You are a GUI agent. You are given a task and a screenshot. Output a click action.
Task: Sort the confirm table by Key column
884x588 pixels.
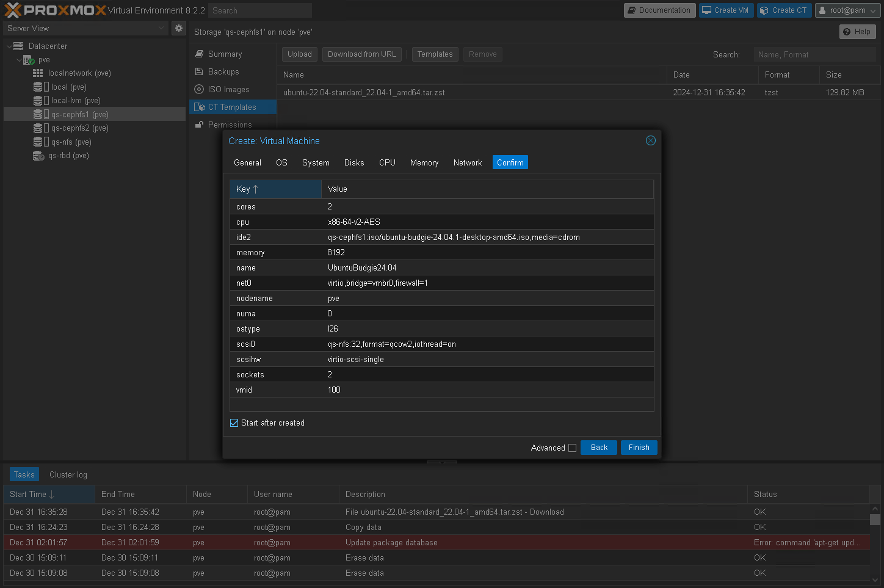click(x=275, y=189)
